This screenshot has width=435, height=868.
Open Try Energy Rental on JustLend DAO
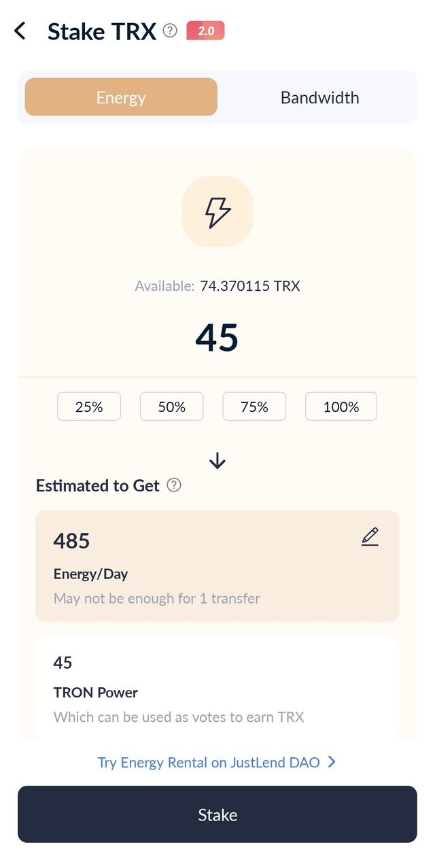(209, 763)
